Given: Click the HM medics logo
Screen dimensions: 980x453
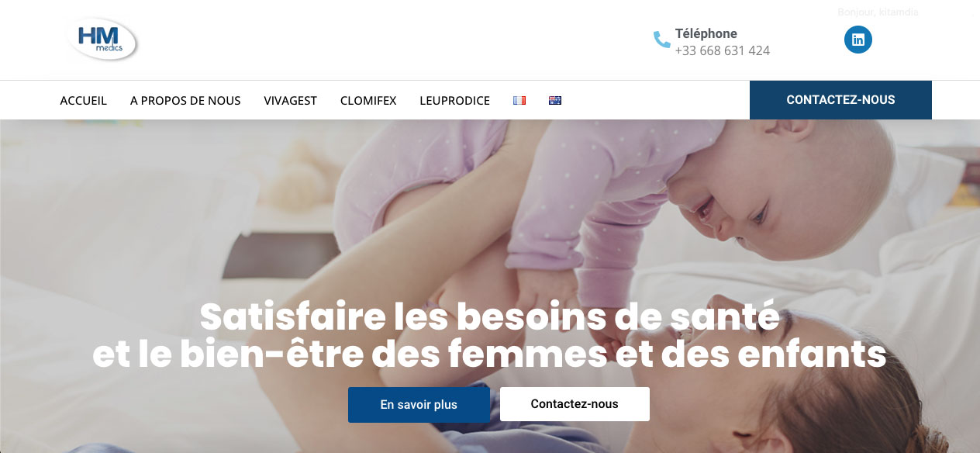Looking at the screenshot, I should tap(102, 39).
